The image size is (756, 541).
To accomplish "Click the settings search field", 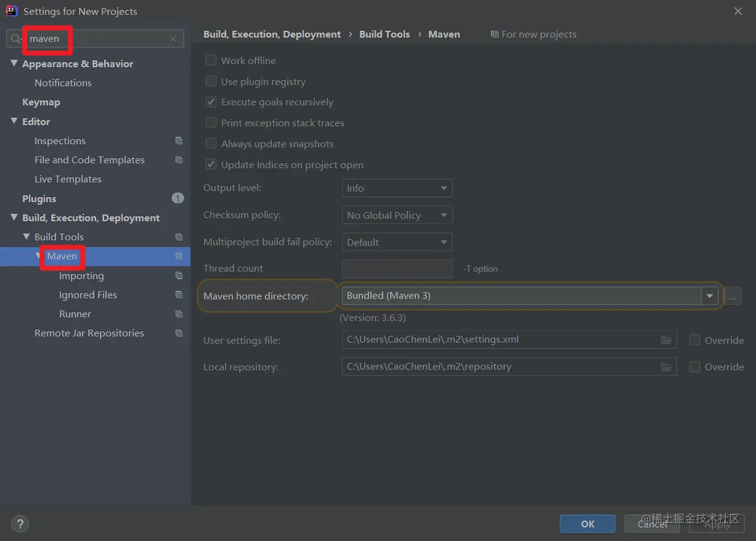I will (x=95, y=39).
